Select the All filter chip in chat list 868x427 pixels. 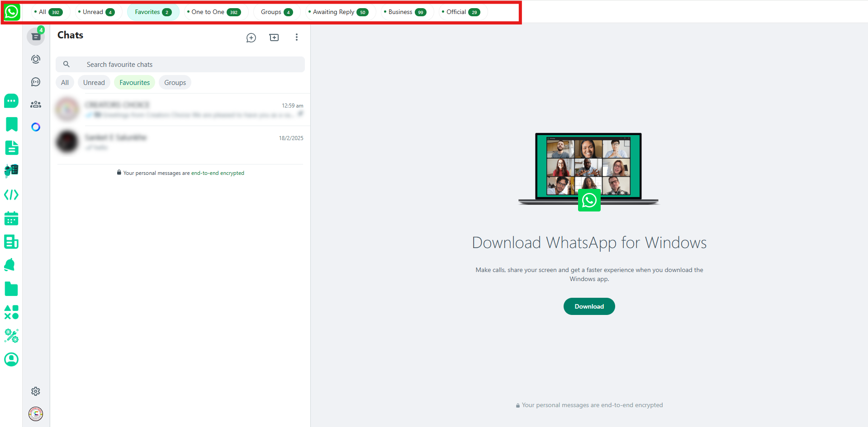pos(65,83)
